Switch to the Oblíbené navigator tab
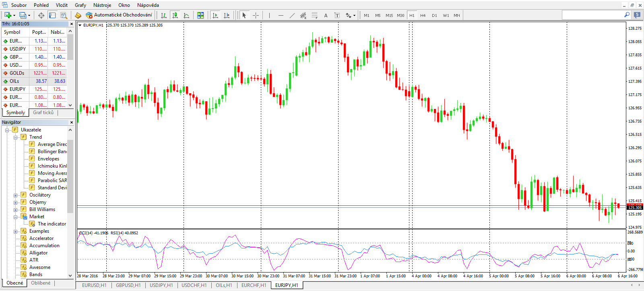Viewport: 644px width, 291px height. [41, 283]
